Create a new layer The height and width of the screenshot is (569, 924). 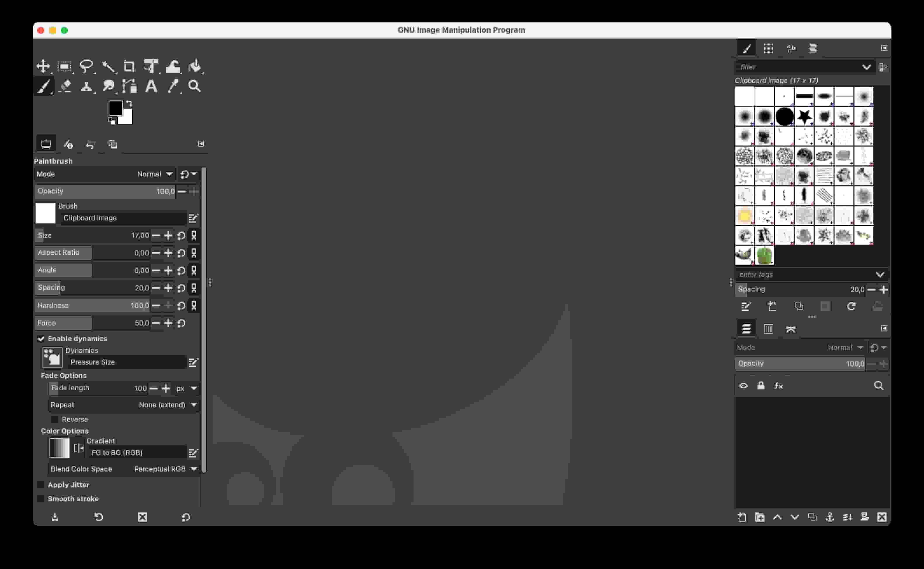click(742, 517)
